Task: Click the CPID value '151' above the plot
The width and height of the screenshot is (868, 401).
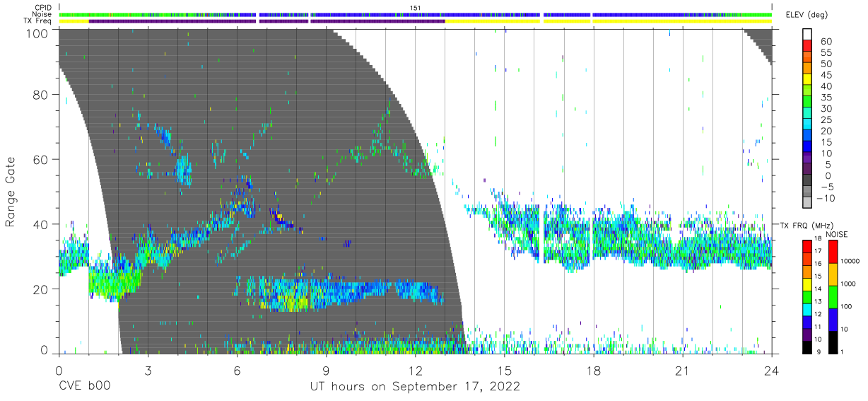Action: point(416,8)
